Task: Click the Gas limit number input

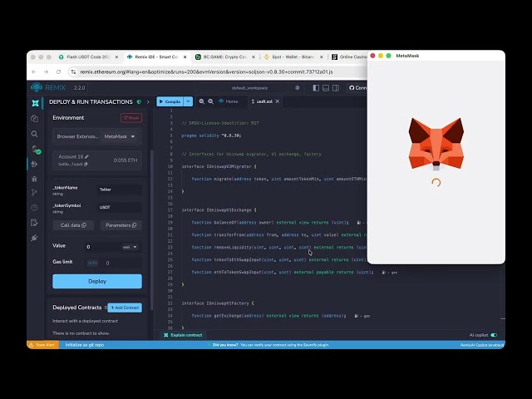Action: (x=122, y=263)
